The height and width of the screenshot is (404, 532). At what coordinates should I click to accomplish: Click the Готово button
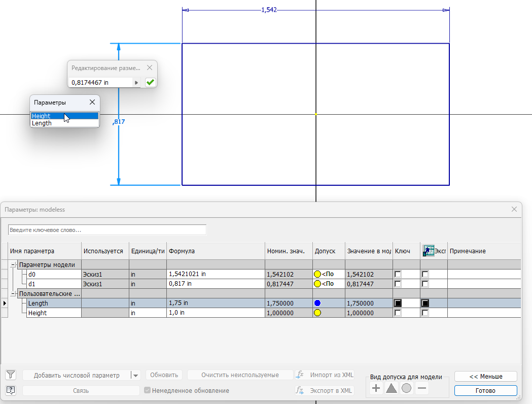pyautogui.click(x=485, y=390)
